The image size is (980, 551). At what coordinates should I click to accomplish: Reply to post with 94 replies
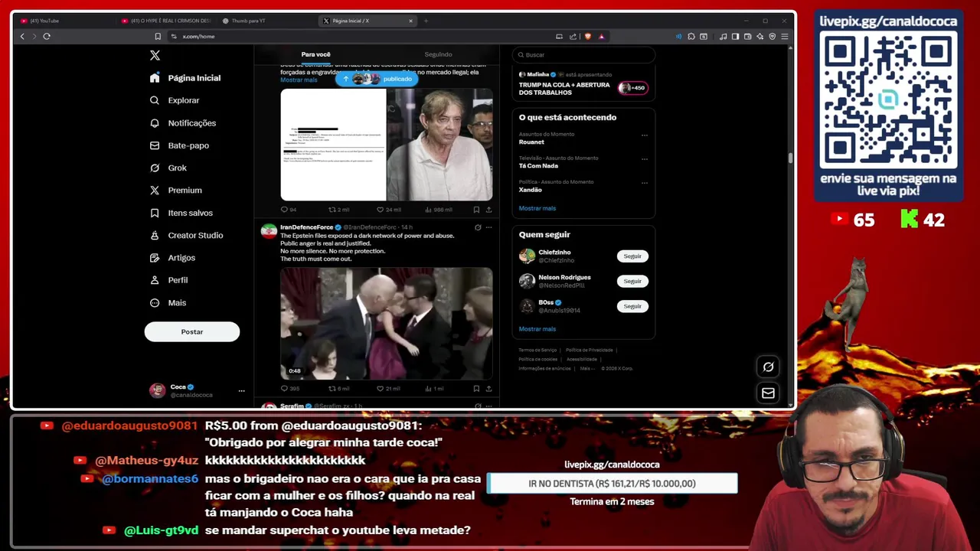289,210
